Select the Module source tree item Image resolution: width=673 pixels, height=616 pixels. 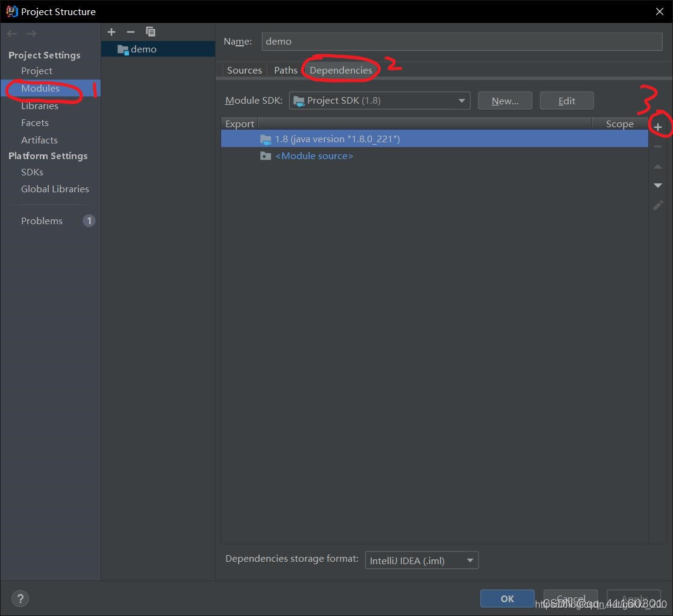[314, 156]
